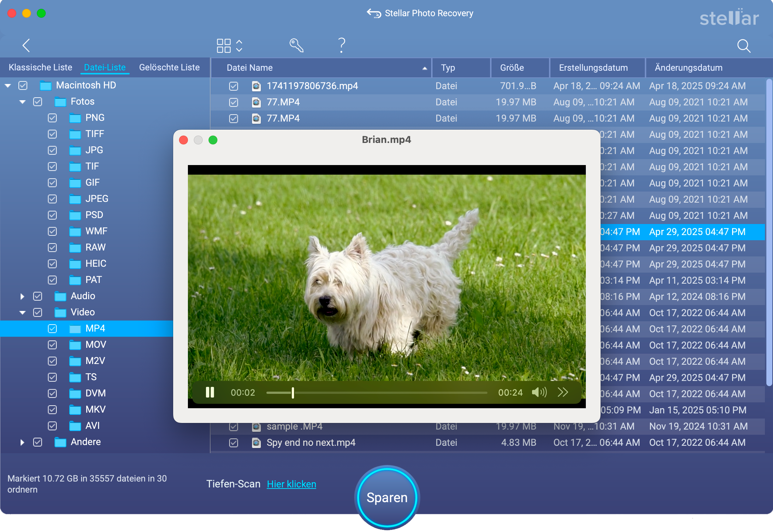The image size is (773, 532).
Task: Click the AVI folder icon
Action: pyautogui.click(x=75, y=426)
